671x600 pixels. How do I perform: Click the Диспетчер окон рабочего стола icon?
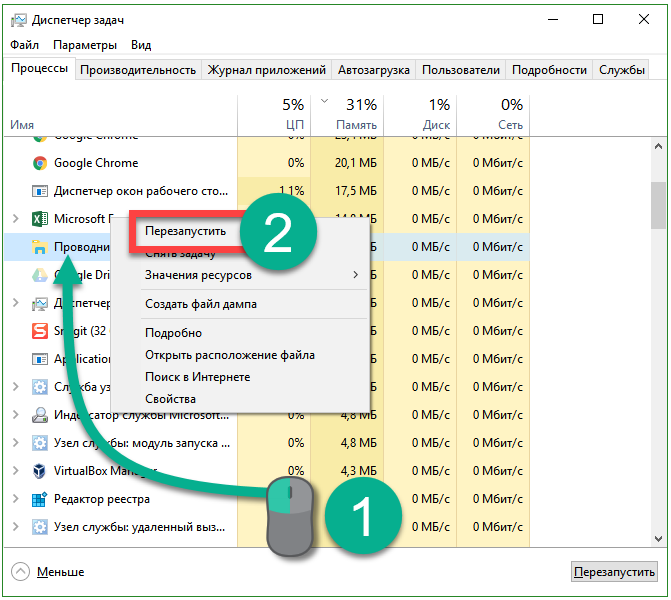tap(40, 191)
